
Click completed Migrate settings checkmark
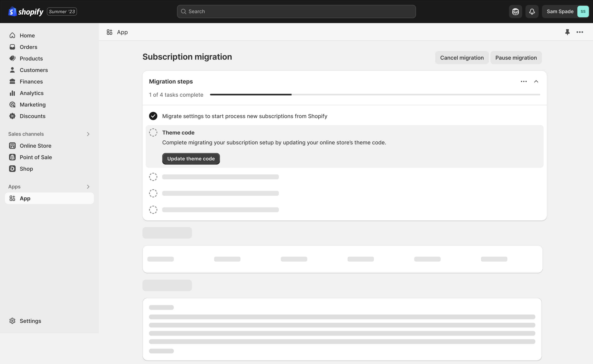click(x=153, y=116)
